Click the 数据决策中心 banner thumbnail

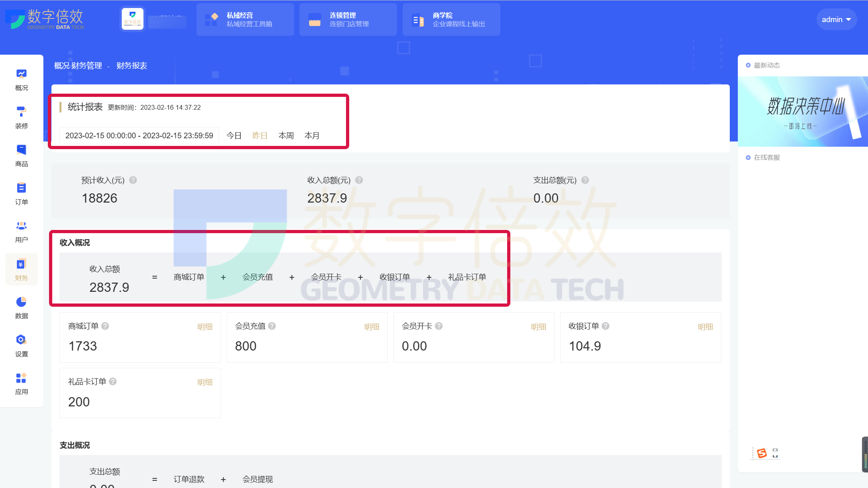pyautogui.click(x=803, y=111)
